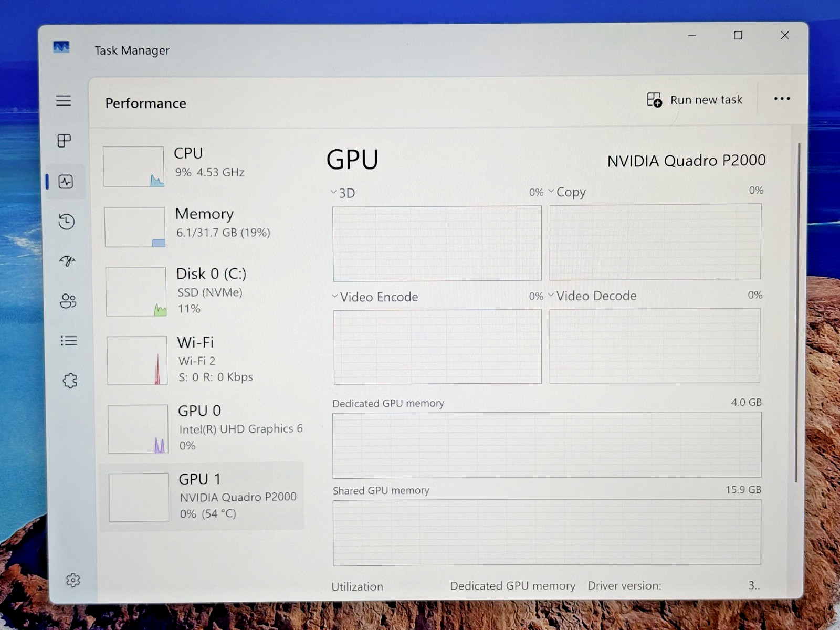The height and width of the screenshot is (630, 840).
Task: Click the Copy utilization graph
Action: 655,242
